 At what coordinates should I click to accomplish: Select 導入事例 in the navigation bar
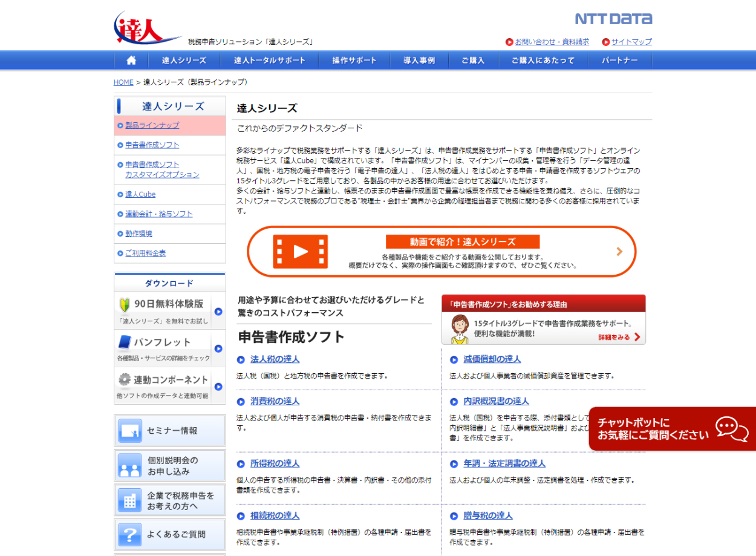(419, 61)
